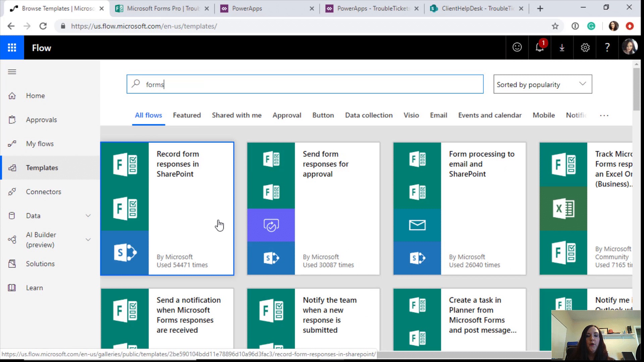
Task: Open the account profile picture in Flow header
Action: (x=630, y=47)
